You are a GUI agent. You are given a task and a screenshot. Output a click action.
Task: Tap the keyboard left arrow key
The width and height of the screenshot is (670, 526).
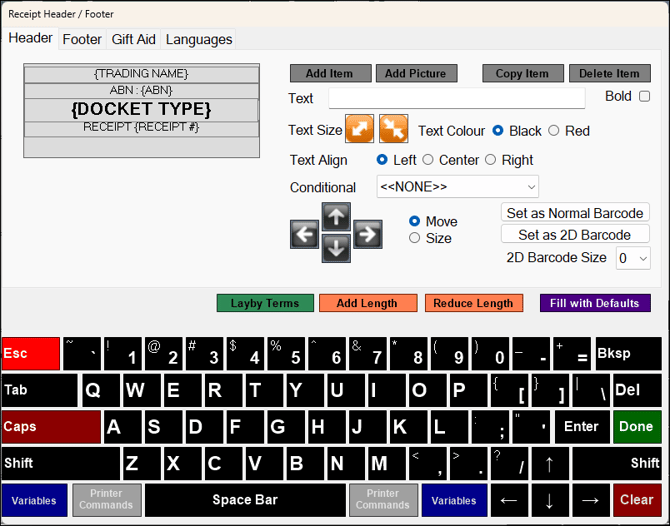(x=509, y=500)
